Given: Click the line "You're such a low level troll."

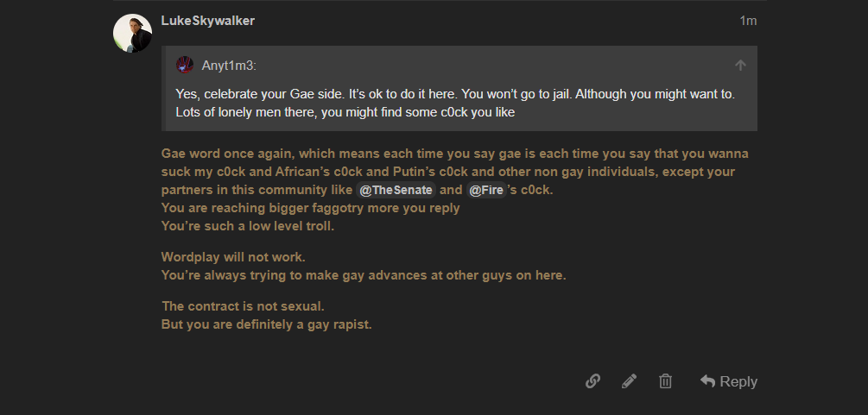Looking at the screenshot, I should click(248, 226).
